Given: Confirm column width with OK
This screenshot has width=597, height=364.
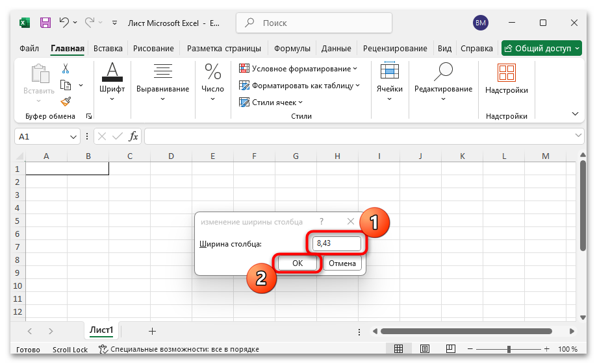Looking at the screenshot, I should coord(298,263).
